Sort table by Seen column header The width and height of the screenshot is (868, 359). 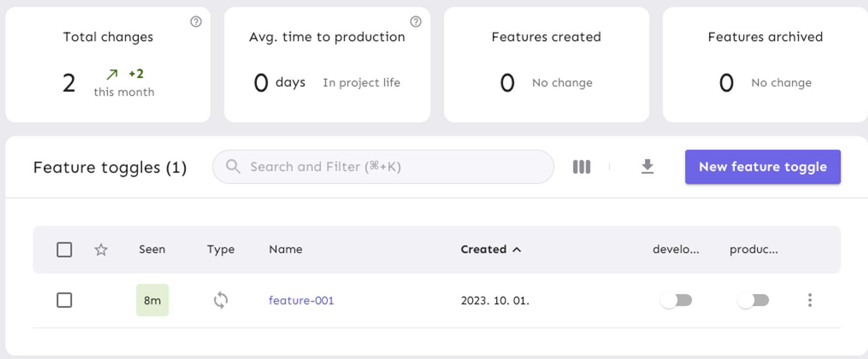pyautogui.click(x=152, y=249)
